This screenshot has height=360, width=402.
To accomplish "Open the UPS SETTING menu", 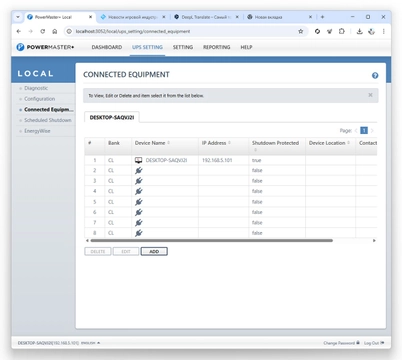I will pos(147,47).
